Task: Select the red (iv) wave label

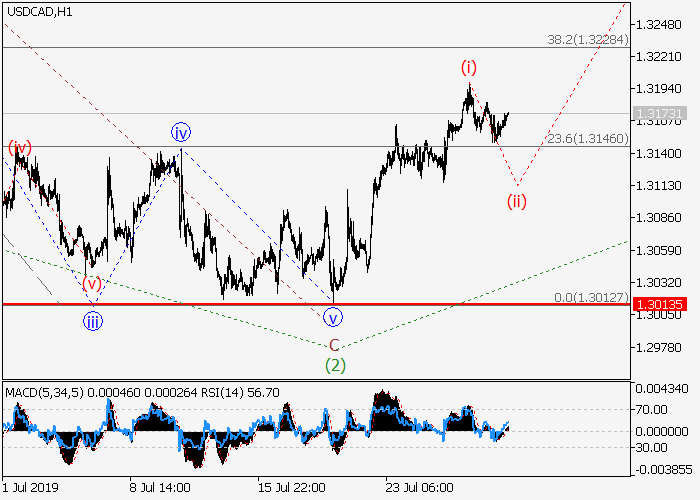Action: point(20,148)
